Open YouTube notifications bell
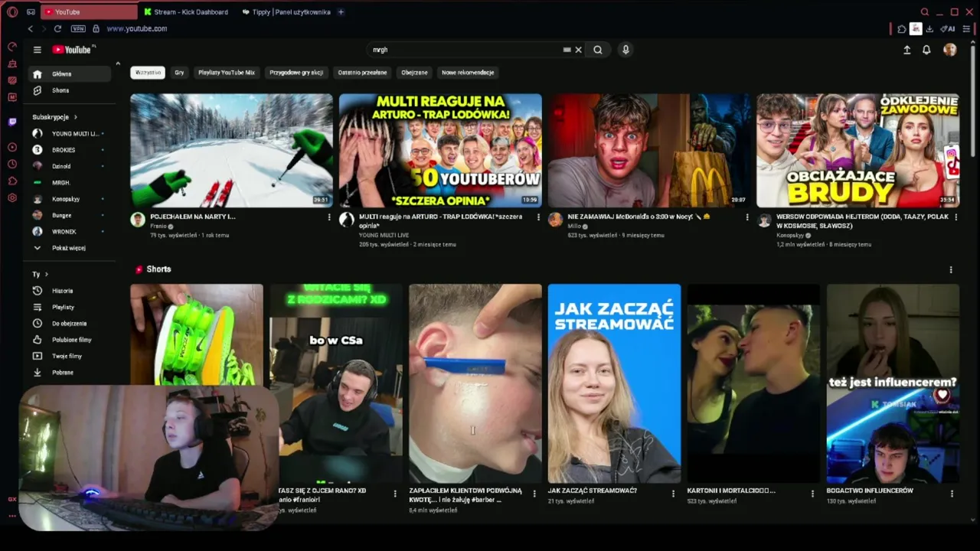Screen dimensions: 980x551 926,50
